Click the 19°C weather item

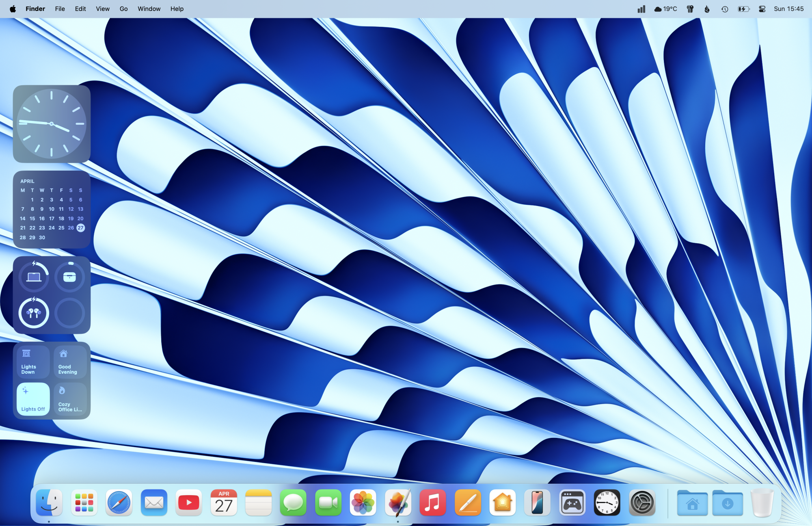click(x=666, y=9)
